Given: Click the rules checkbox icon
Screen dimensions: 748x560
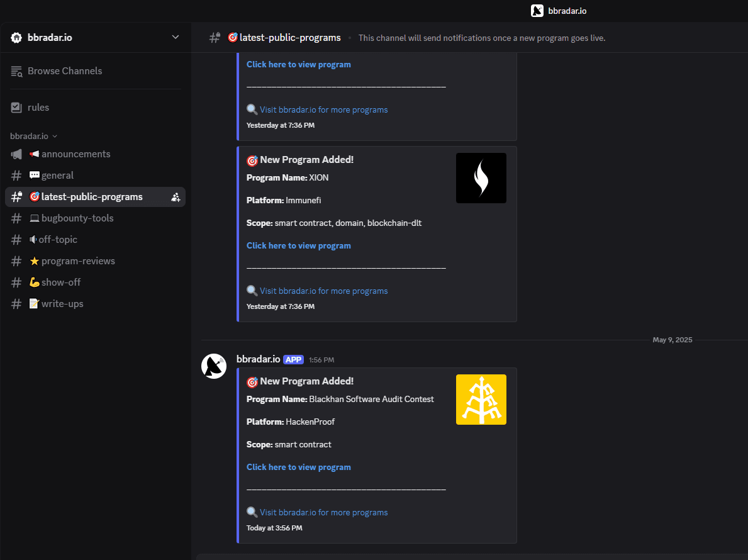Looking at the screenshot, I should [16, 108].
